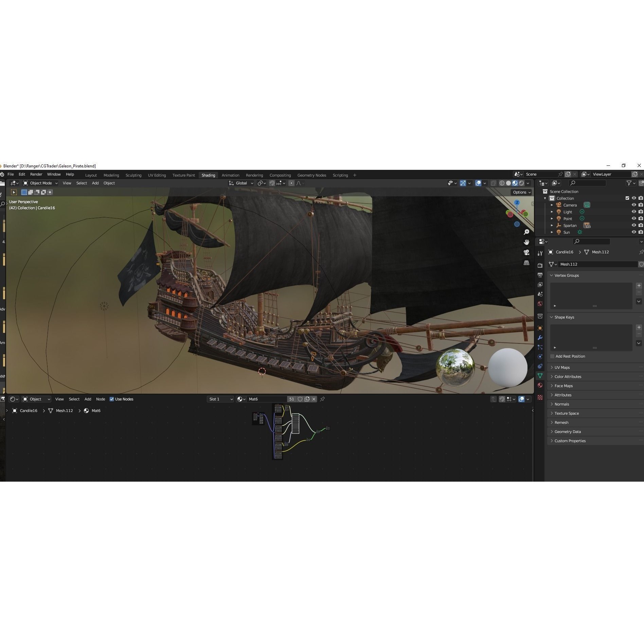Select the World properties tab
Viewport: 644px width, 644px height.
tap(540, 303)
